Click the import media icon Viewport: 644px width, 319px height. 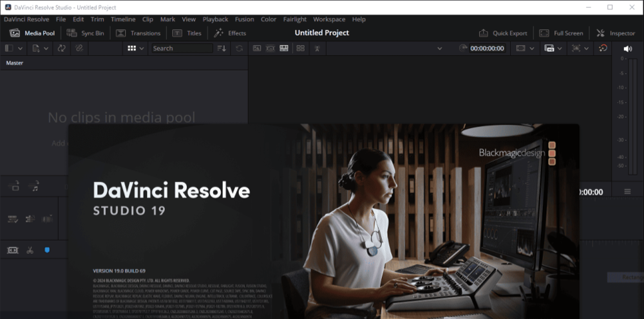coord(37,48)
